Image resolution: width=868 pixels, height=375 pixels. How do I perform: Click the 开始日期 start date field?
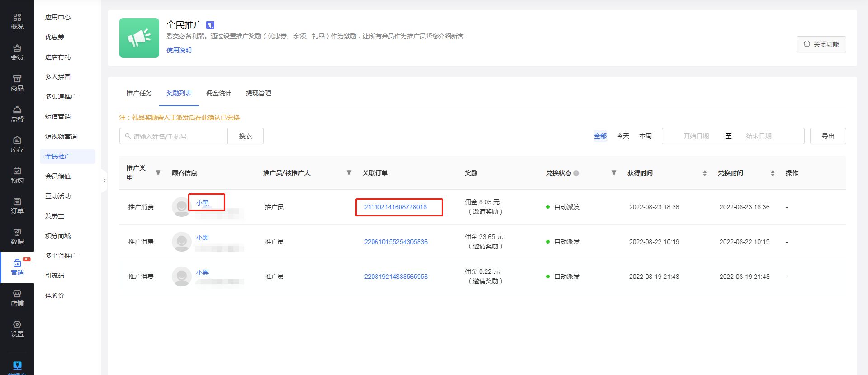click(x=696, y=136)
